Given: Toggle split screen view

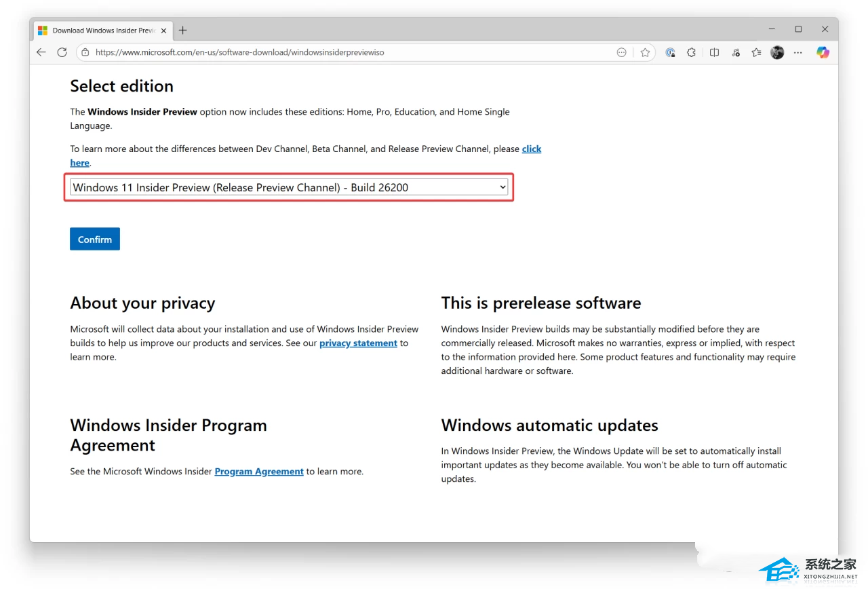Looking at the screenshot, I should [x=714, y=52].
